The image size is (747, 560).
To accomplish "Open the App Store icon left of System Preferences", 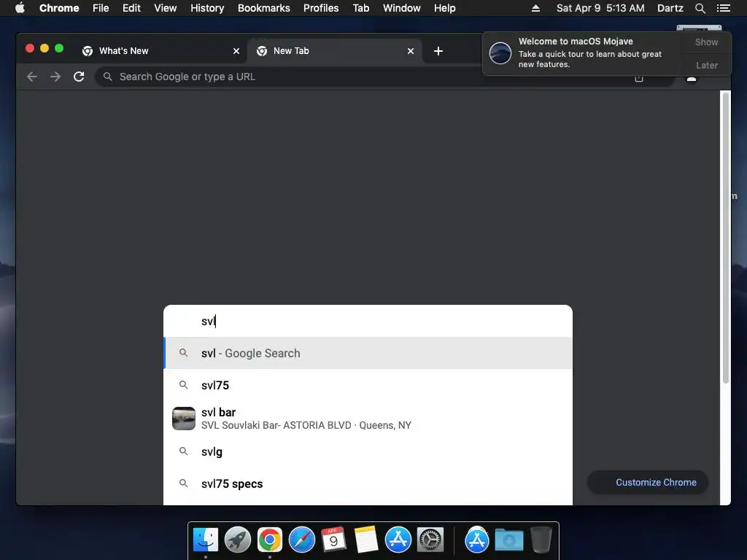I will click(x=398, y=540).
